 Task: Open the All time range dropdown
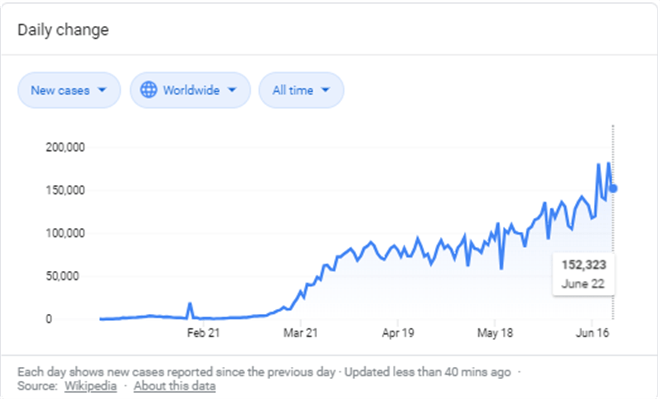pos(301,90)
